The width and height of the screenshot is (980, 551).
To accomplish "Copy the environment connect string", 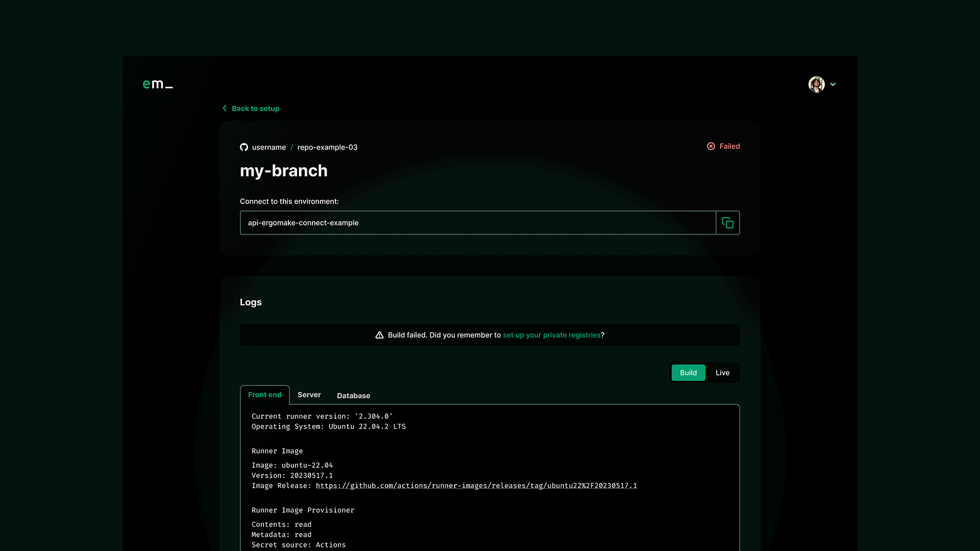I will (x=727, y=223).
